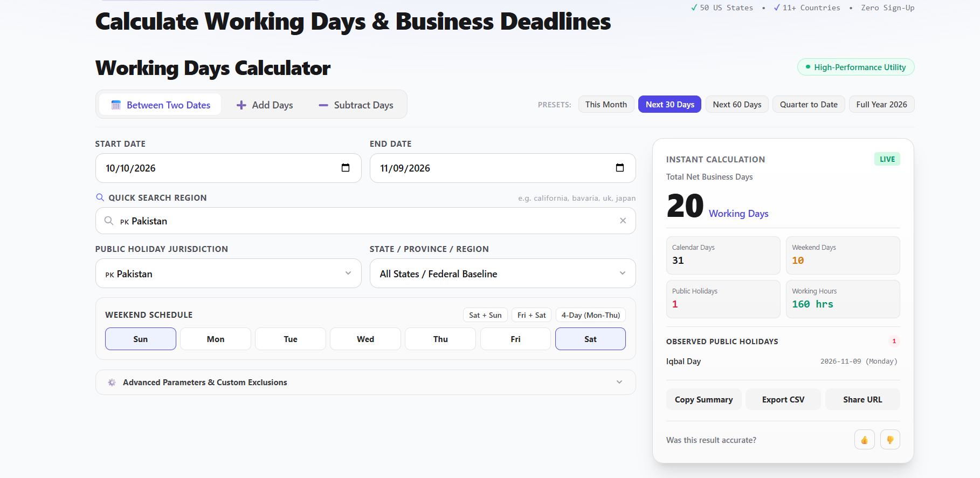
Task: Open the start date calendar picker icon
Action: tap(346, 168)
